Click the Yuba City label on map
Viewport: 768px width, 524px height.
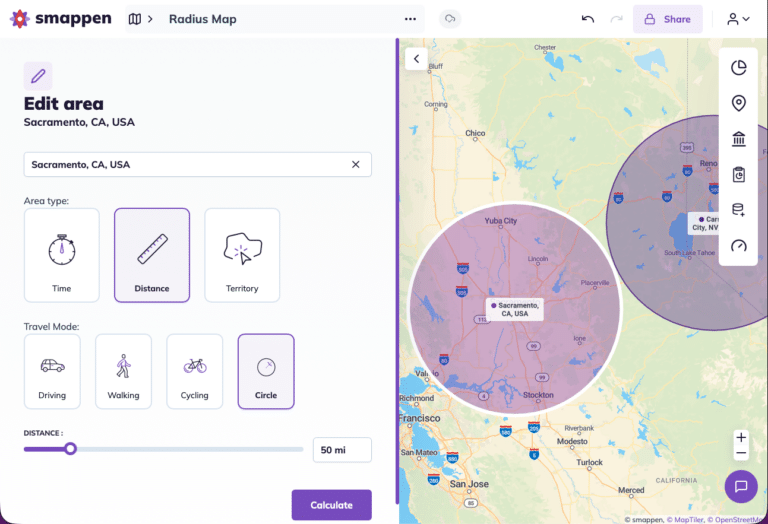(x=501, y=221)
